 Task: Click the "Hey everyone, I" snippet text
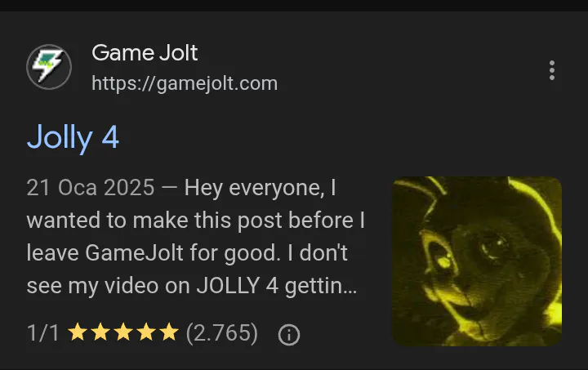(x=260, y=188)
